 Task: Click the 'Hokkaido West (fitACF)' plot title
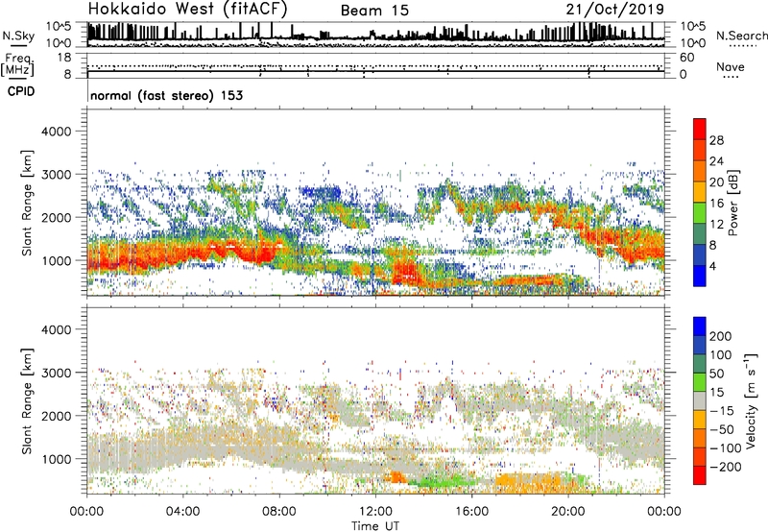coord(187,10)
